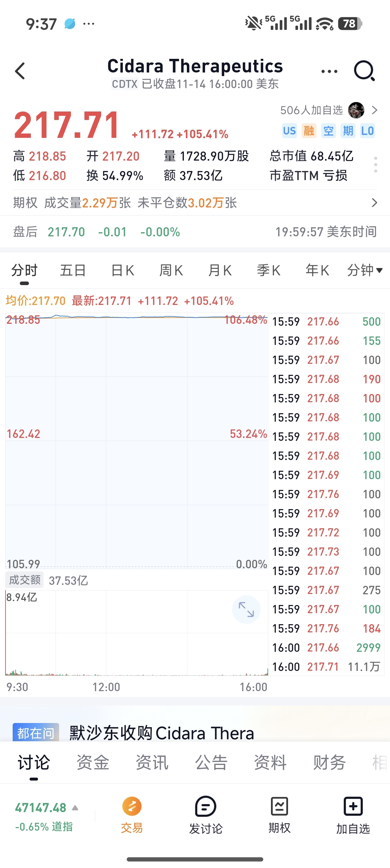Switch to the 资金 capital tab
The image size is (390, 868).
(x=93, y=762)
